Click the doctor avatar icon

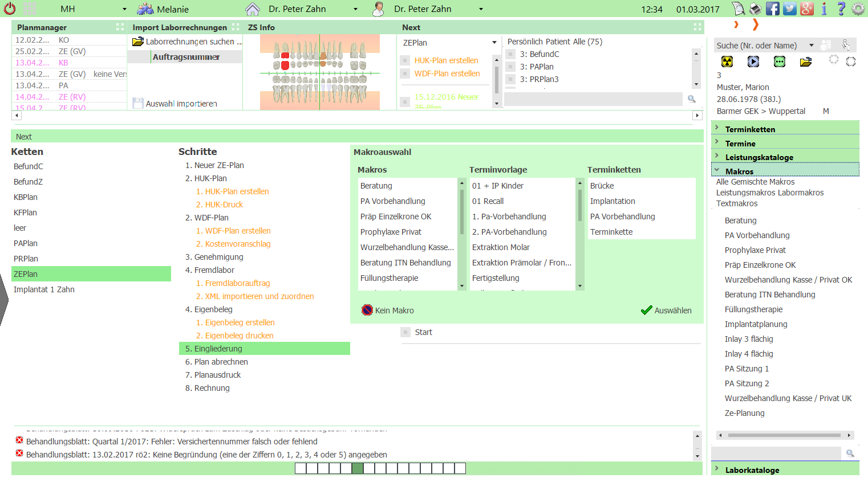tap(378, 9)
